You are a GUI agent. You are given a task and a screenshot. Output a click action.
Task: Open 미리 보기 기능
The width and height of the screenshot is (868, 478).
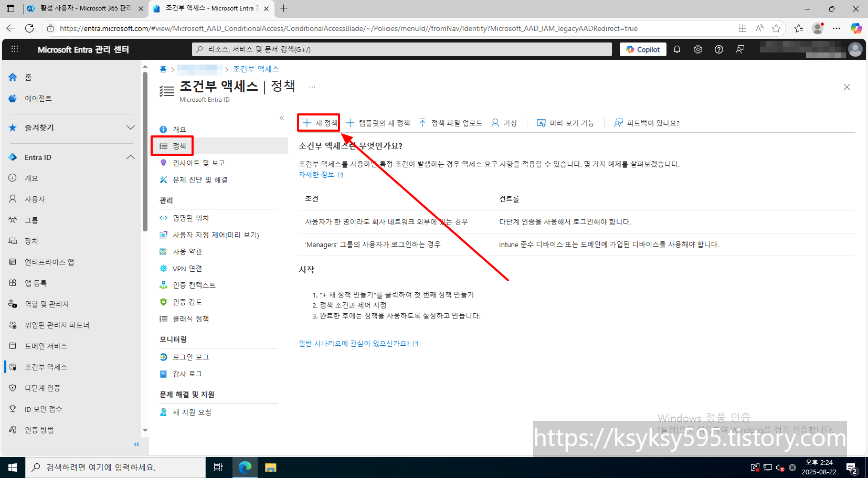coord(566,123)
